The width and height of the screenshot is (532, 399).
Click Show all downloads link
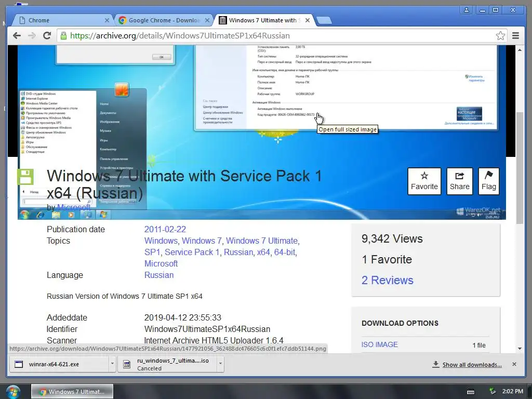[472, 365]
